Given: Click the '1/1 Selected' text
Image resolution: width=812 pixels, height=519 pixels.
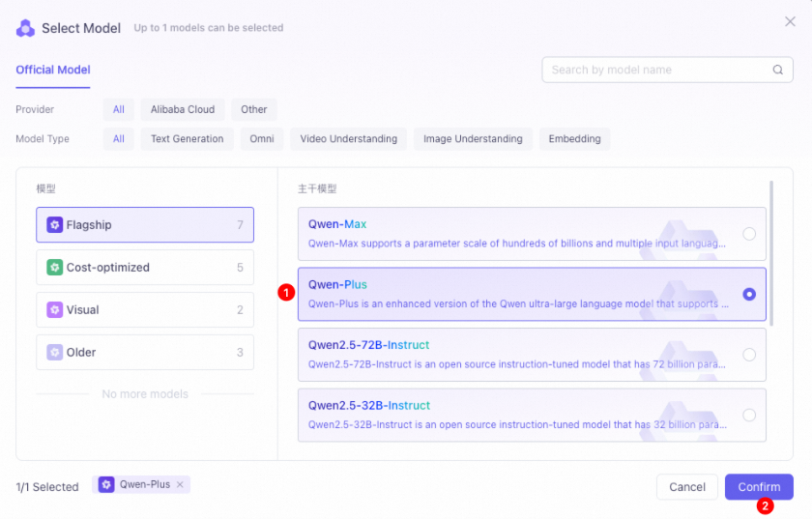Looking at the screenshot, I should [x=47, y=487].
